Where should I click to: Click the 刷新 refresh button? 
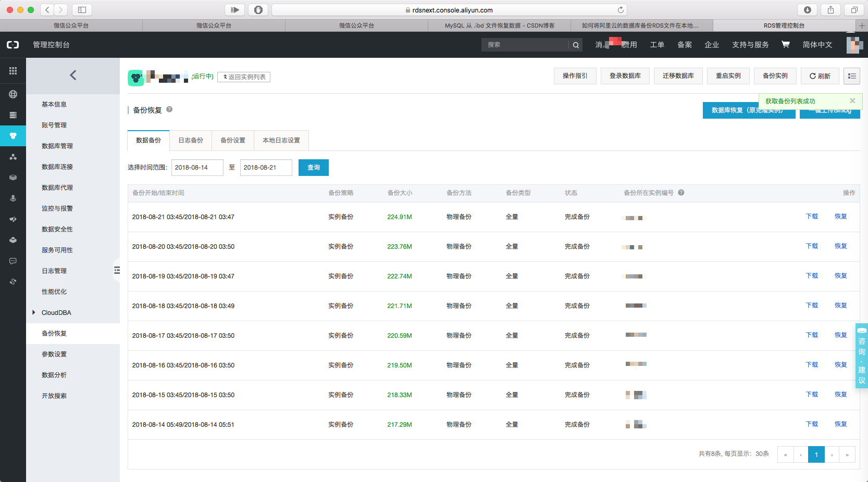pyautogui.click(x=820, y=76)
